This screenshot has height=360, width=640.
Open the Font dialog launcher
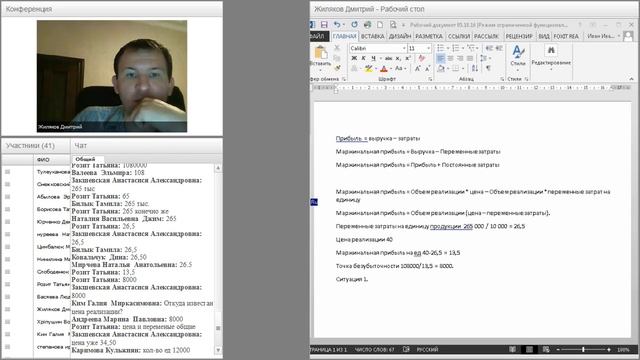coord(430,79)
